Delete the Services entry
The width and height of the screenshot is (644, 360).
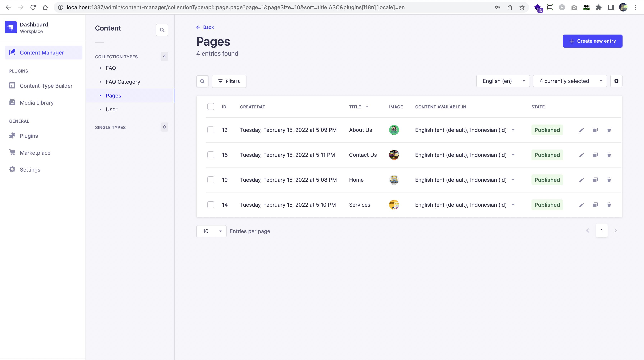[609, 205]
